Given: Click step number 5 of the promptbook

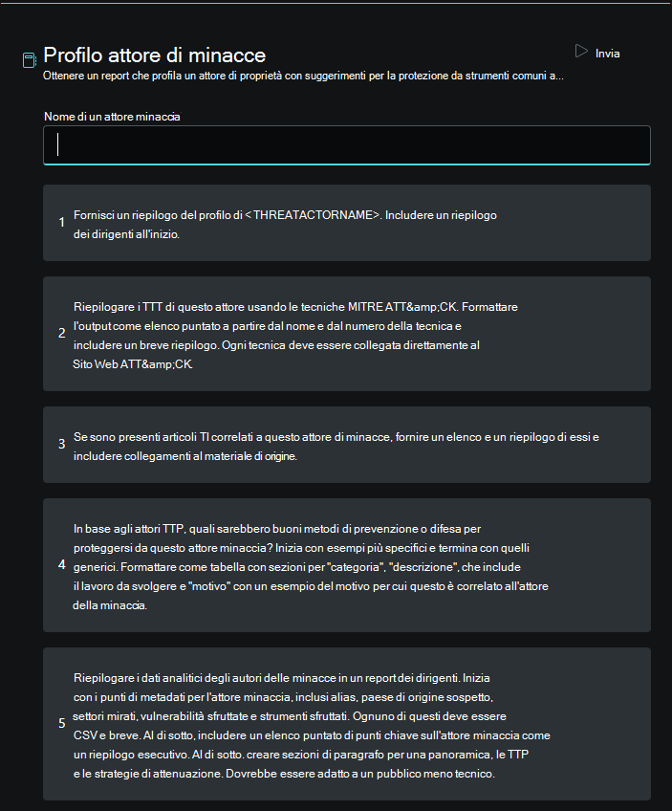Looking at the screenshot, I should (x=61, y=723).
